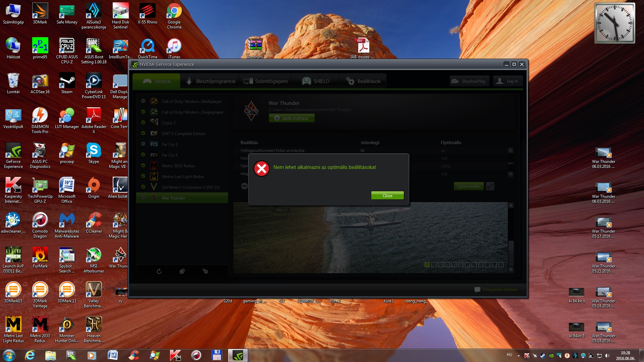The height and width of the screenshot is (362, 644).
Task: Click the taskbar volume icon
Action: coord(607,356)
